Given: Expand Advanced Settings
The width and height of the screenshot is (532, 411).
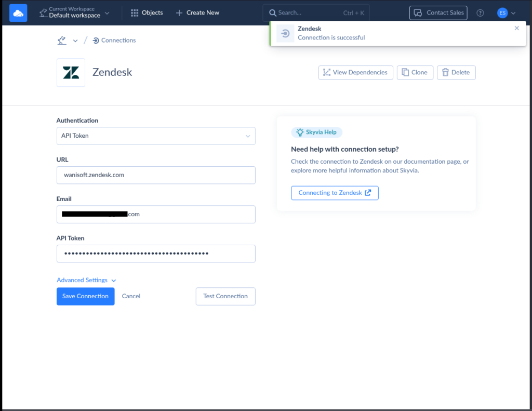Looking at the screenshot, I should pyautogui.click(x=86, y=281).
